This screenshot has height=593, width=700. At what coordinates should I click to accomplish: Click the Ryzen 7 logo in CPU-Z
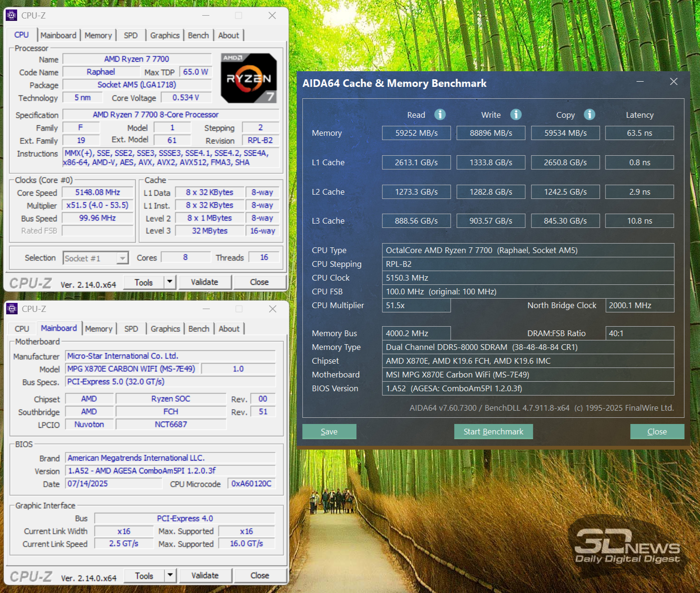pyautogui.click(x=249, y=78)
